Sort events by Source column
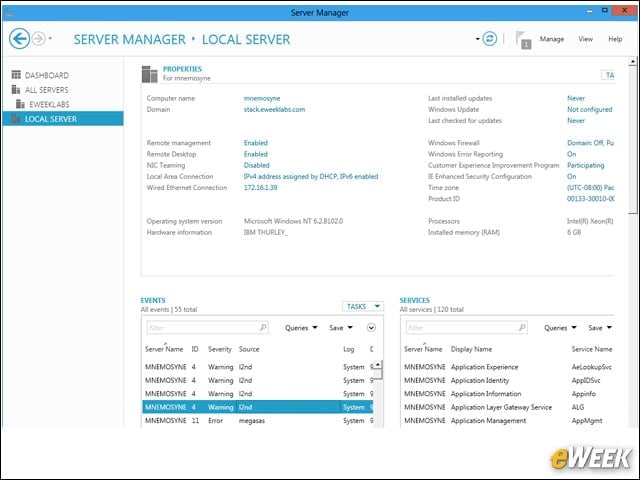 click(249, 349)
